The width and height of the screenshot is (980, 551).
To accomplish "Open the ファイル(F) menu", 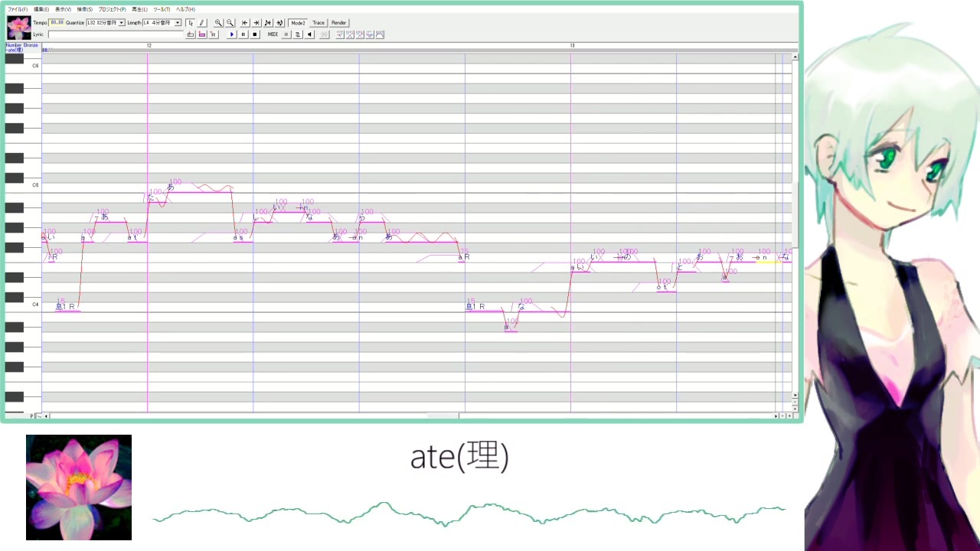I will coord(18,9).
